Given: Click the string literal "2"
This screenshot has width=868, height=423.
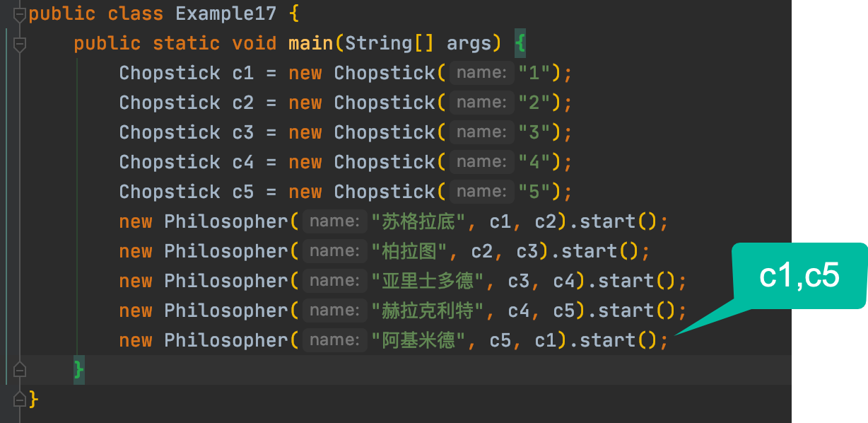Looking at the screenshot, I should coord(535,103).
